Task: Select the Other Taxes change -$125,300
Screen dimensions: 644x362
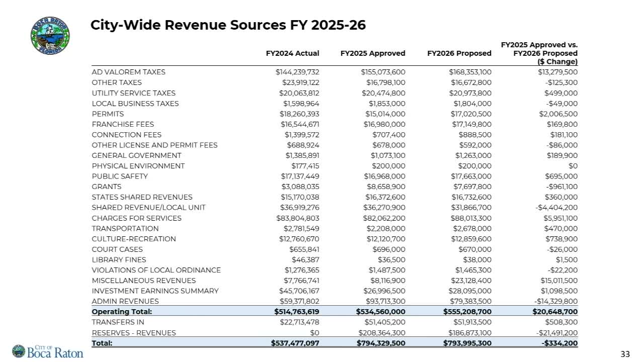Action: point(562,82)
